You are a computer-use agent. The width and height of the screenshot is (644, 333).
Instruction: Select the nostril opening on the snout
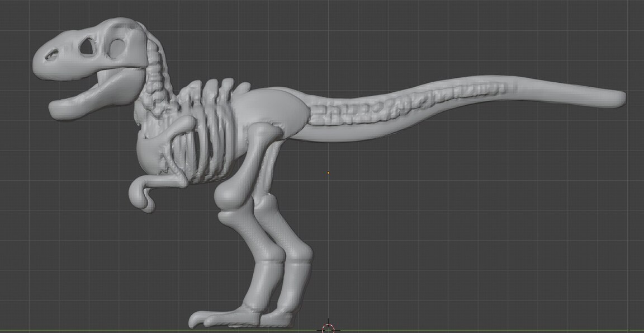coord(51,55)
